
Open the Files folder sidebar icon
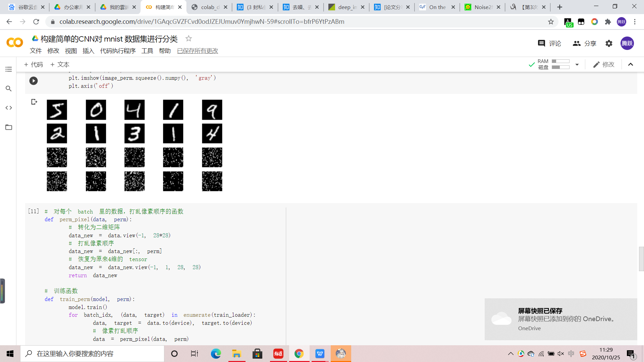(9, 127)
